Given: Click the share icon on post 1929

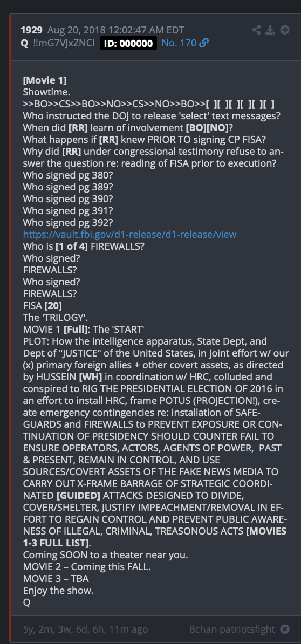Looking at the screenshot, I should 256,30.
